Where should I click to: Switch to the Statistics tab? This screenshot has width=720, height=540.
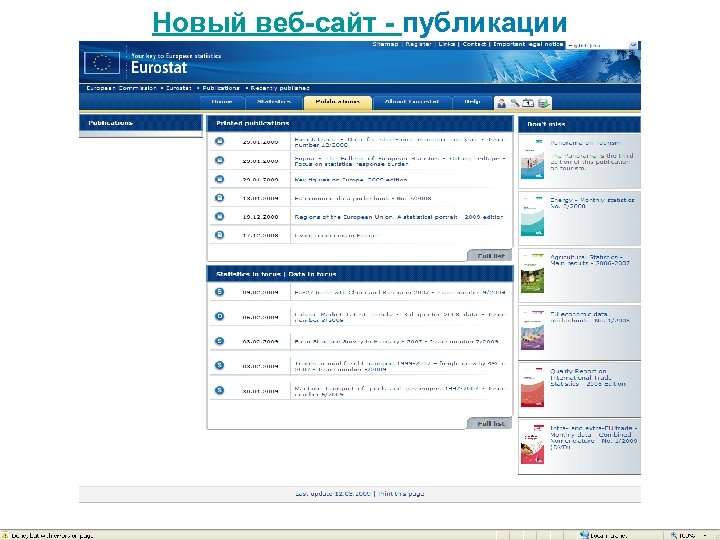click(x=274, y=102)
